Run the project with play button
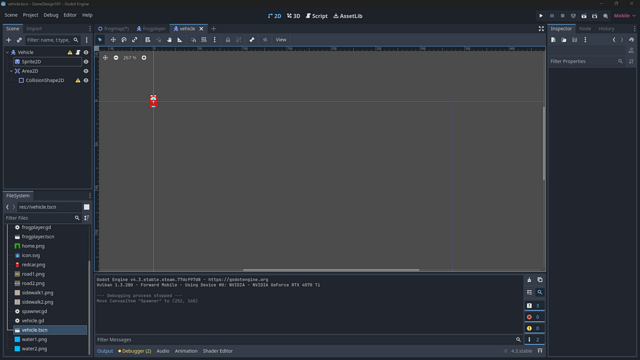The width and height of the screenshot is (640, 360). (541, 16)
